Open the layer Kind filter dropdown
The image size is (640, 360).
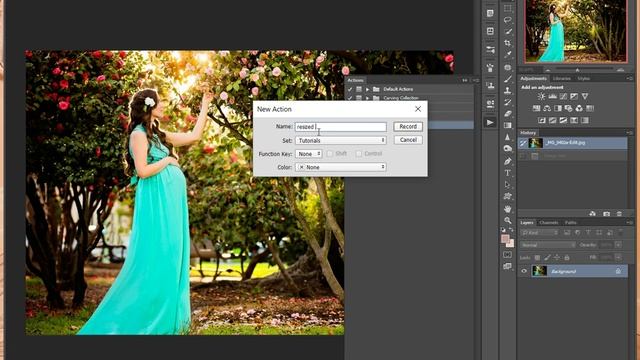540,233
